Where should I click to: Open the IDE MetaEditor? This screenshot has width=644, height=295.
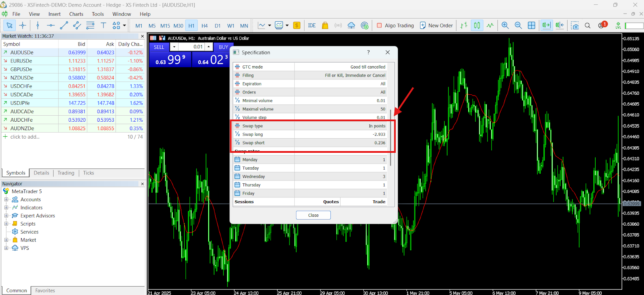[x=312, y=25]
